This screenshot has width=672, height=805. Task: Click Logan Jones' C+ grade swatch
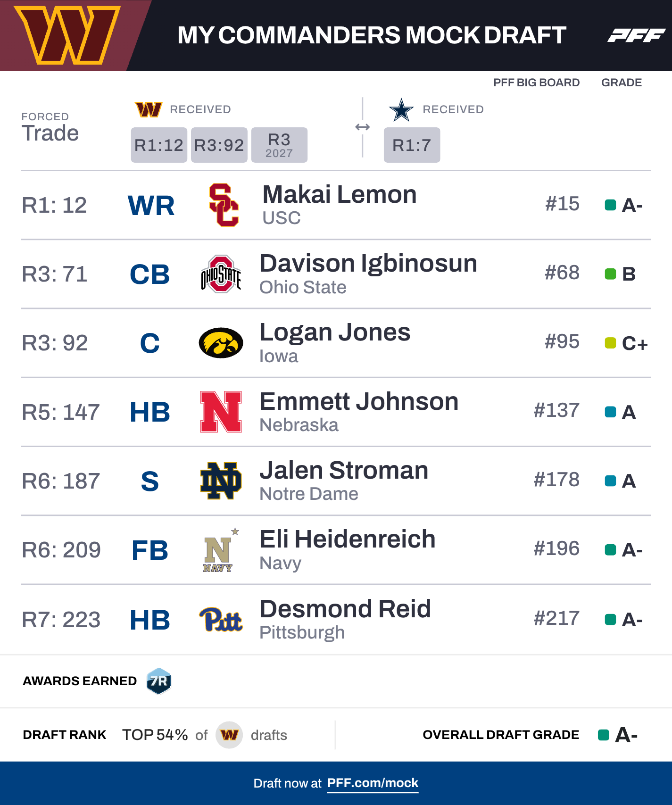[x=610, y=343]
